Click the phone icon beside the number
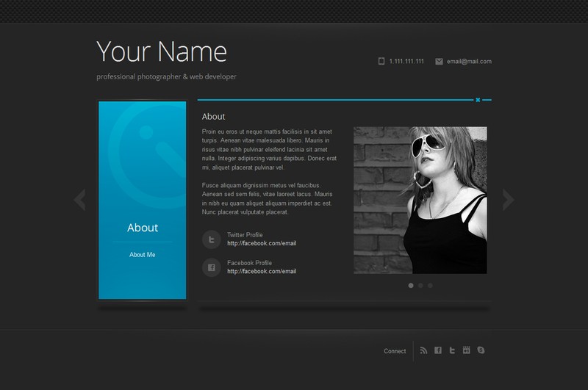This screenshot has width=588, height=390. tap(381, 62)
